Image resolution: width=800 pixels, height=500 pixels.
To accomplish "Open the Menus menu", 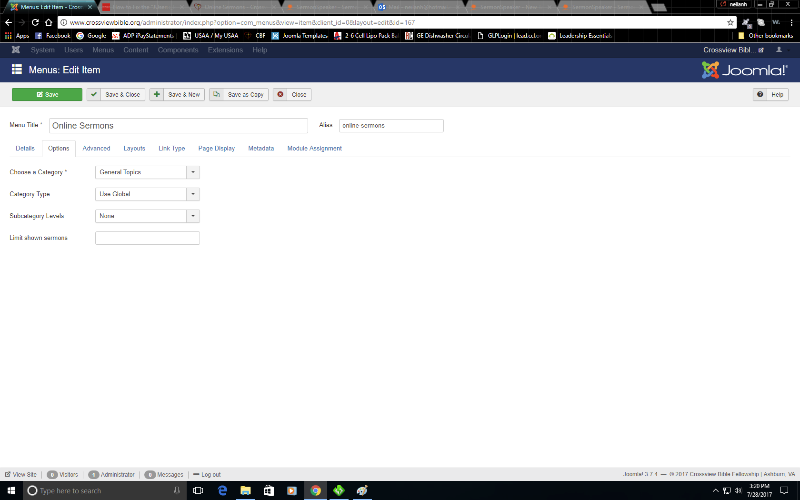I will tap(103, 50).
